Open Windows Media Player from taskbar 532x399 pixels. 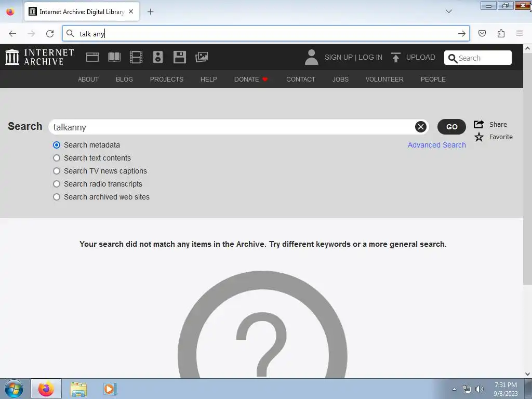tap(110, 389)
